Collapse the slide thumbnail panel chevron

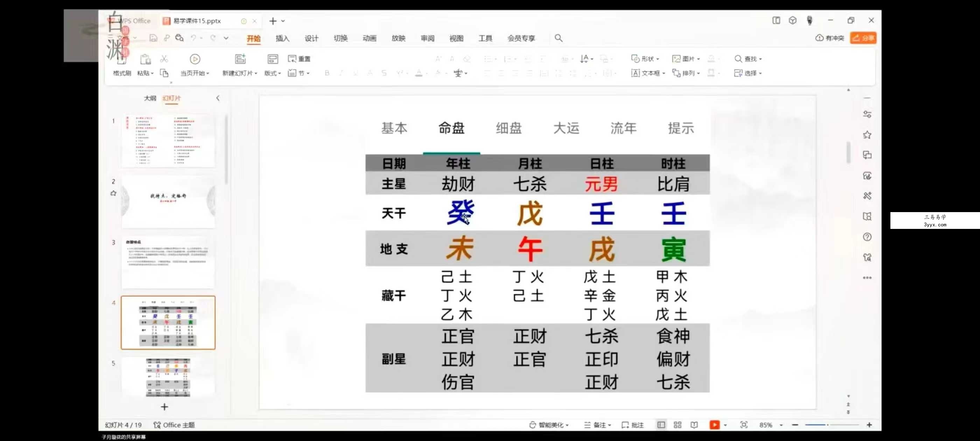tap(218, 98)
